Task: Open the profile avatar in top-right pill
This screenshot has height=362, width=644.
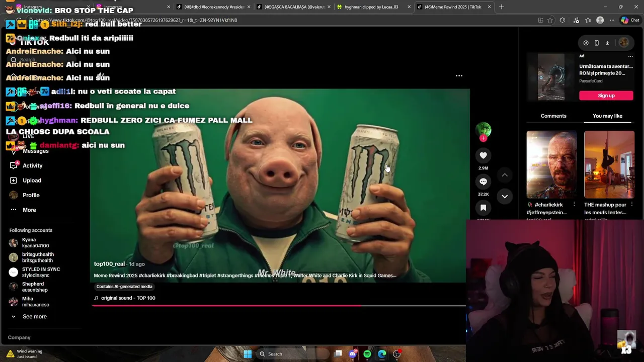Action: tap(624, 43)
